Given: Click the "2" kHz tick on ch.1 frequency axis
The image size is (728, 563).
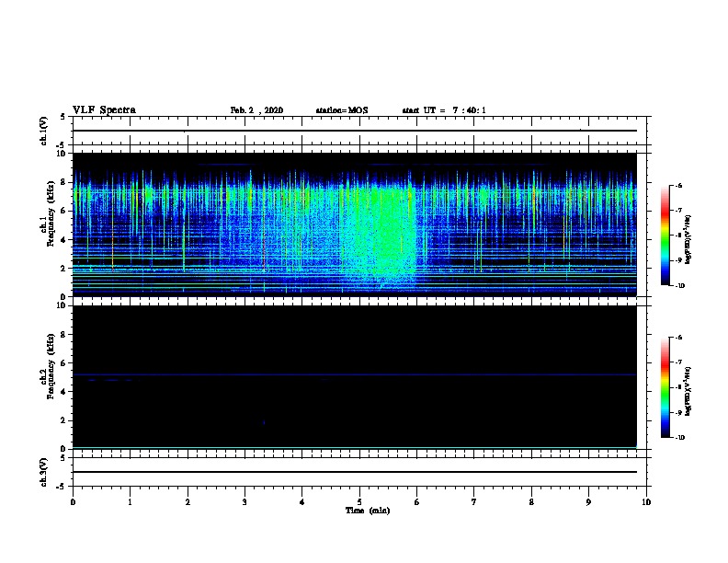Looking at the screenshot, I should (x=64, y=268).
